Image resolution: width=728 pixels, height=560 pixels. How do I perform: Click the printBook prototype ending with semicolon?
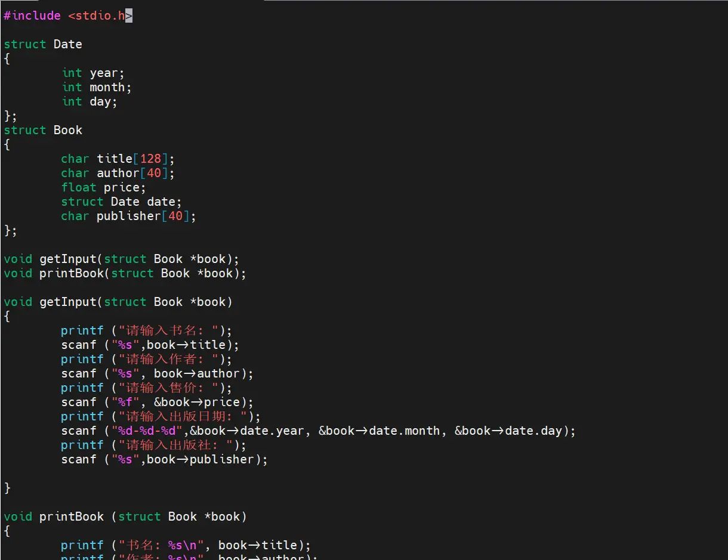coord(125,273)
